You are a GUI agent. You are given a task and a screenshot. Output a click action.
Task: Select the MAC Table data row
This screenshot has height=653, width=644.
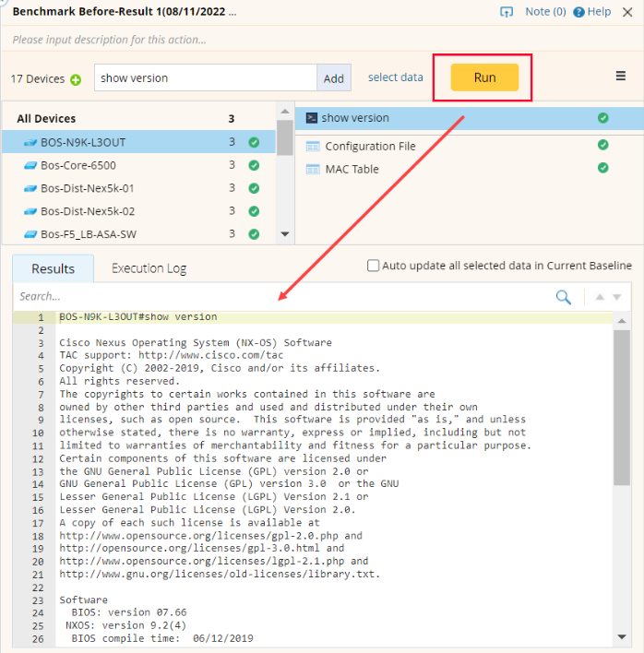(470, 169)
